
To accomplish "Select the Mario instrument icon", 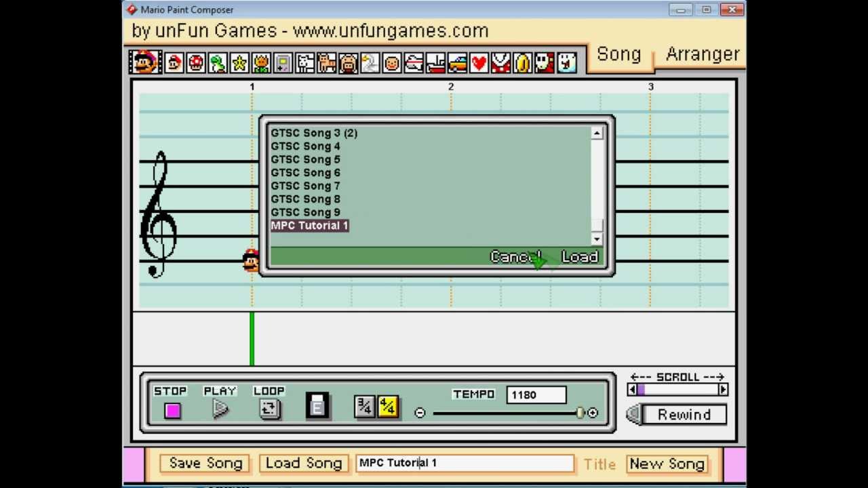I will (174, 64).
